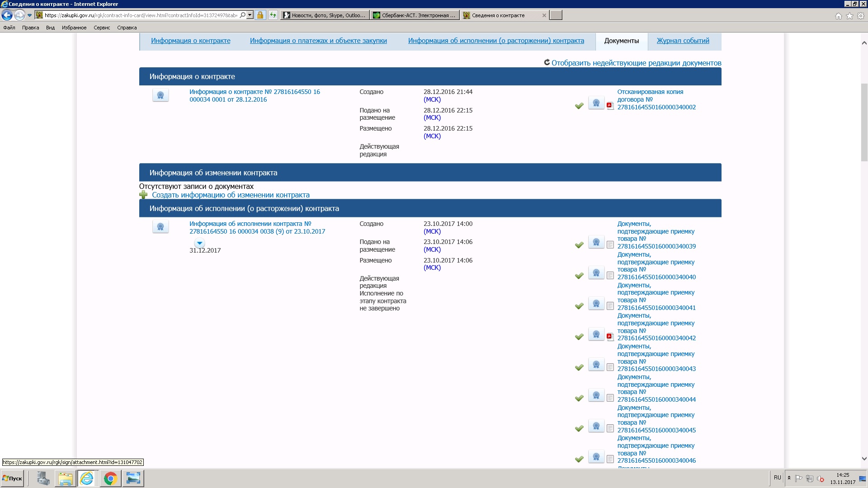Click the Пуск start button

[x=13, y=479]
